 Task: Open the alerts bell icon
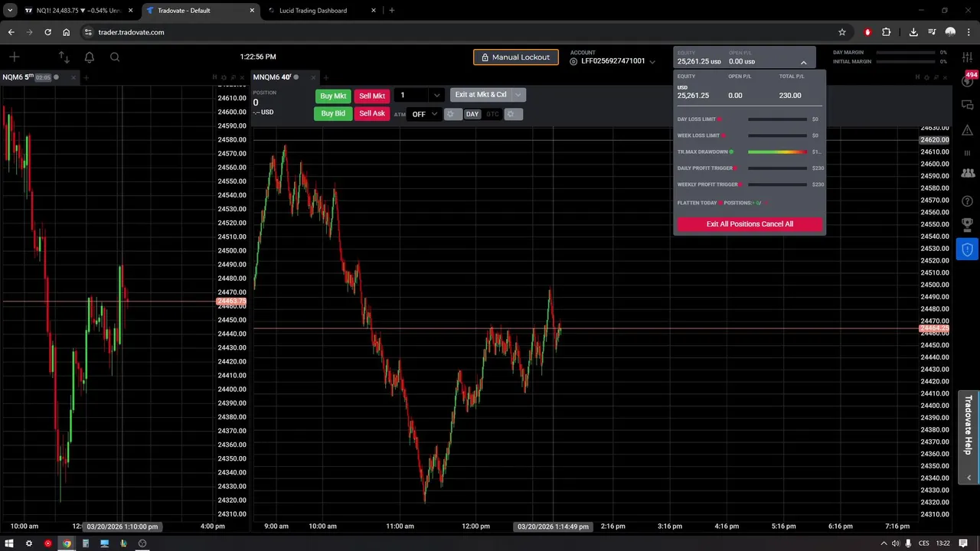click(x=90, y=57)
